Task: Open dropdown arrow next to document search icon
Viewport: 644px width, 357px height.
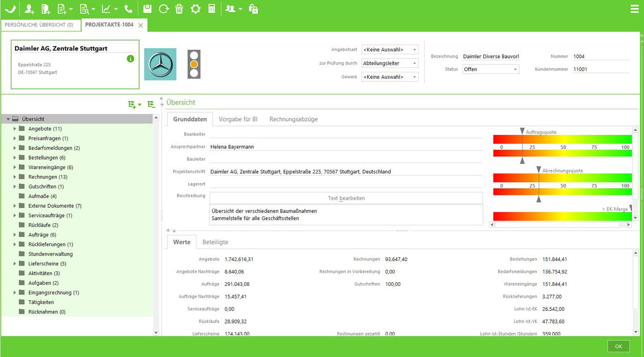Action: click(93, 9)
